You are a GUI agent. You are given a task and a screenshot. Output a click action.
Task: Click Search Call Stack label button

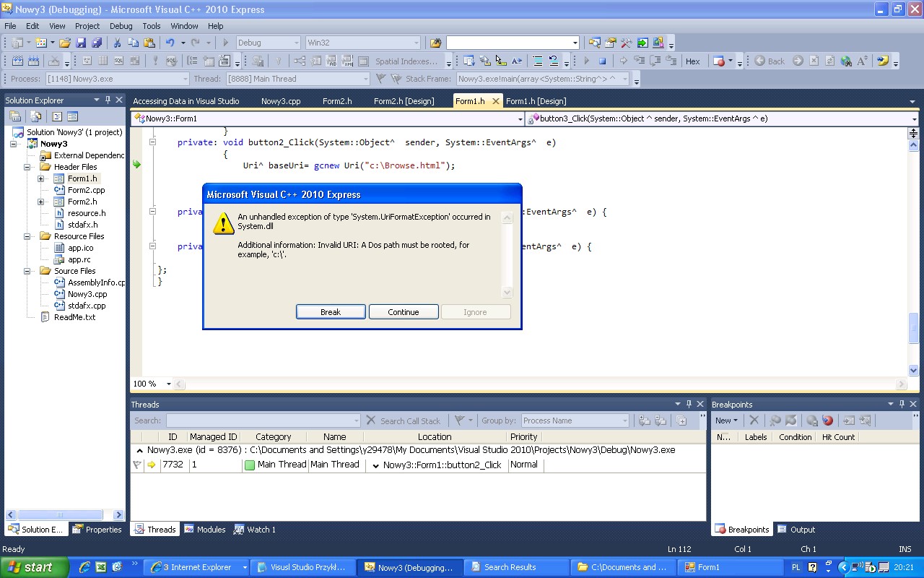coord(410,420)
